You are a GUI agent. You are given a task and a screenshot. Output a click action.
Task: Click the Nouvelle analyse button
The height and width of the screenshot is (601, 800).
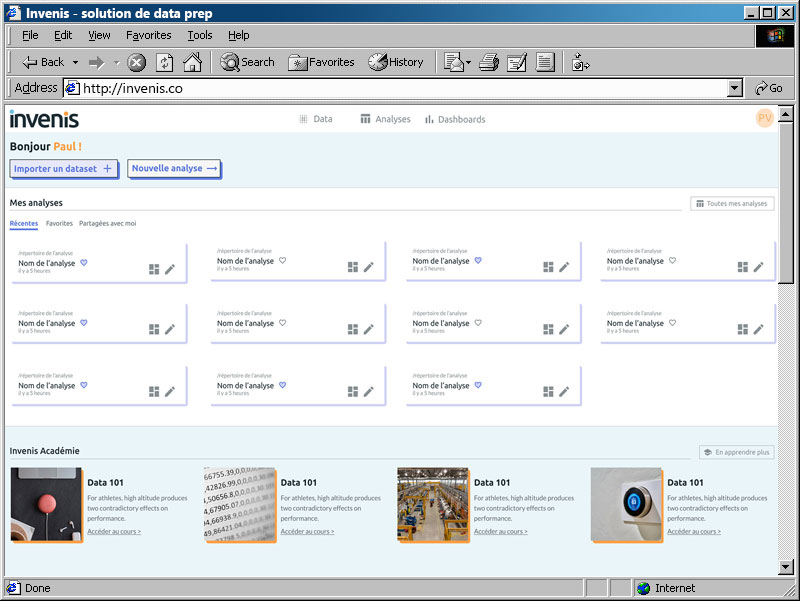pyautogui.click(x=174, y=169)
